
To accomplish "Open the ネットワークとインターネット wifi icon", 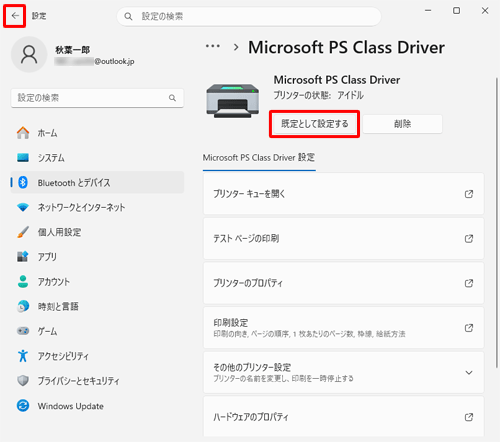I will pyautogui.click(x=23, y=207).
